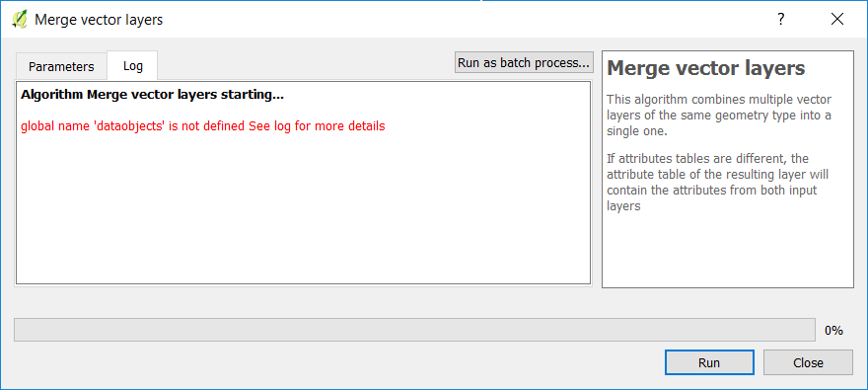
Task: Click the 'Merge vector layers' window title text
Action: pyautogui.click(x=99, y=20)
